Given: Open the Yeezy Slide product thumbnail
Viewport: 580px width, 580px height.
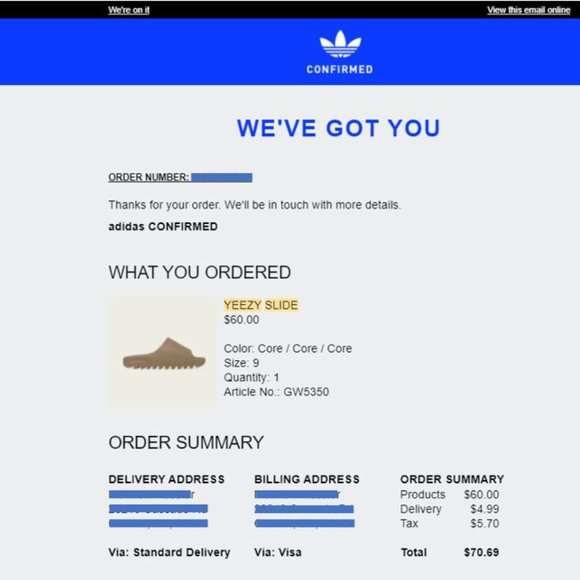Looking at the screenshot, I should (x=163, y=353).
